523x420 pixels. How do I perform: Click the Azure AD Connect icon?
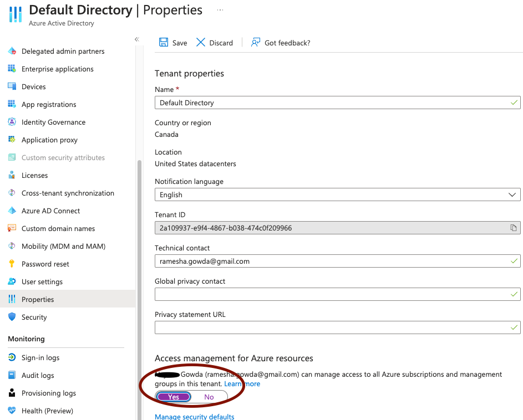tap(12, 211)
